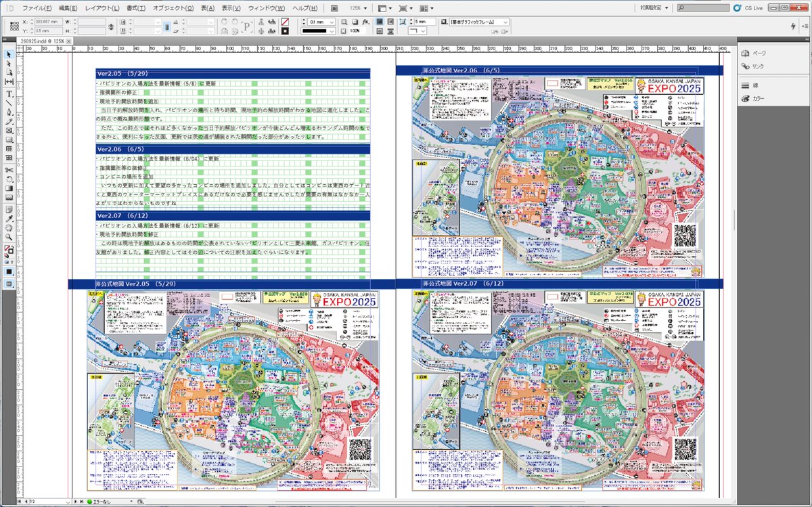Open the ウィンドウ(W) menu
The width and height of the screenshot is (812, 507).
point(267,7)
